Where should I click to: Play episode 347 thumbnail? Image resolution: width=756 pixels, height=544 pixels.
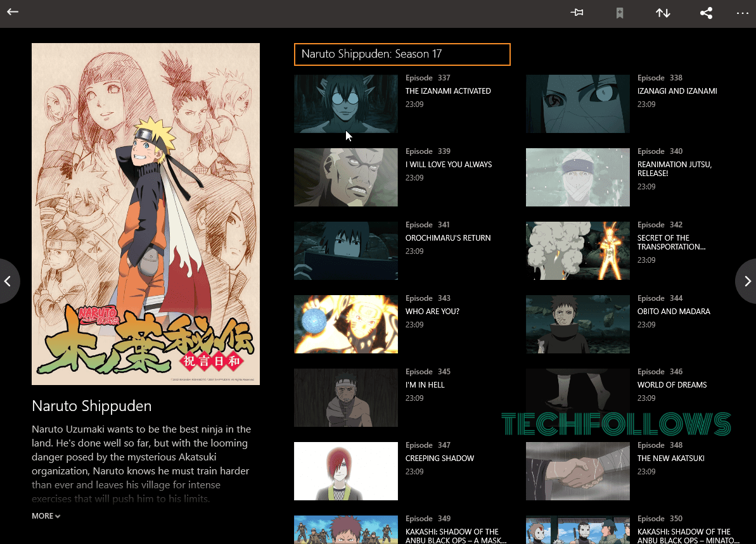[346, 471]
